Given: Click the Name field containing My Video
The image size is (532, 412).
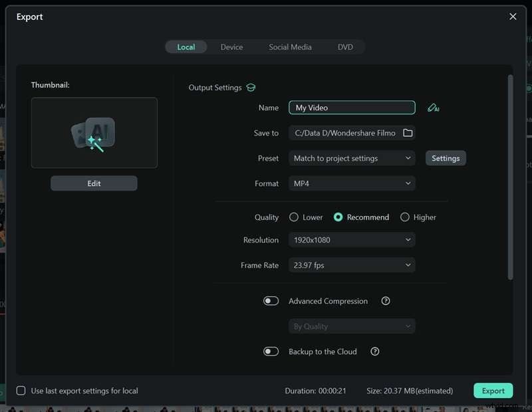Looking at the screenshot, I should tap(352, 108).
